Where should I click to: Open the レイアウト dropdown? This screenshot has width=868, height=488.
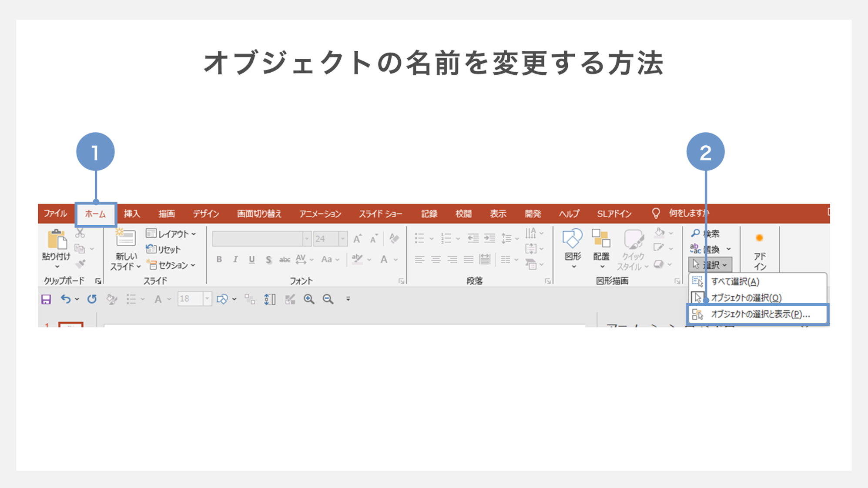[171, 234]
